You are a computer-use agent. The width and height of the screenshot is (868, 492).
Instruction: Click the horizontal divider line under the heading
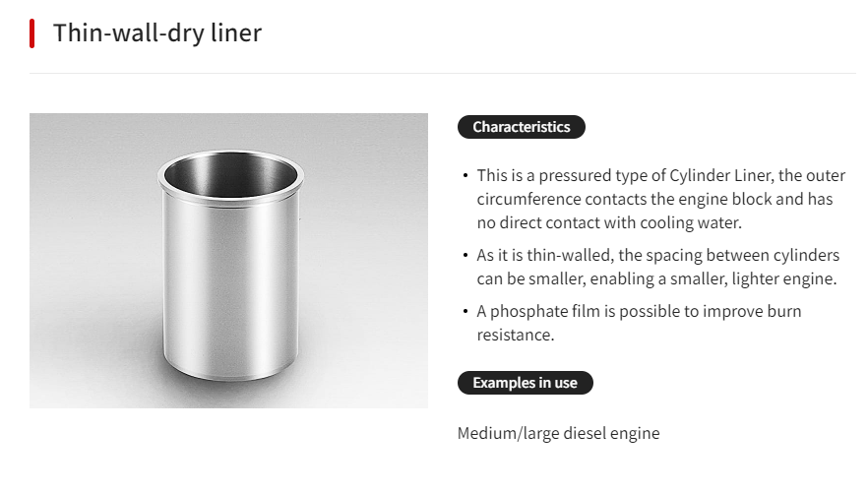coord(443,73)
